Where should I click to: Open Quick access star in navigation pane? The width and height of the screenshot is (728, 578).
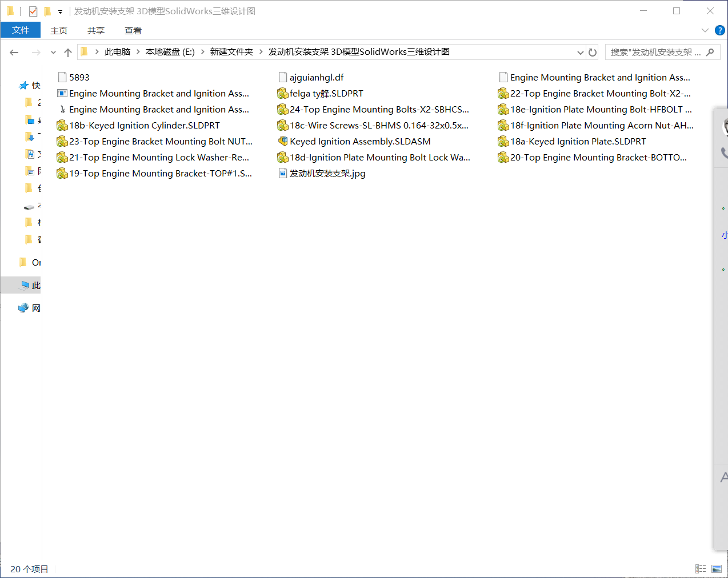[x=24, y=86]
